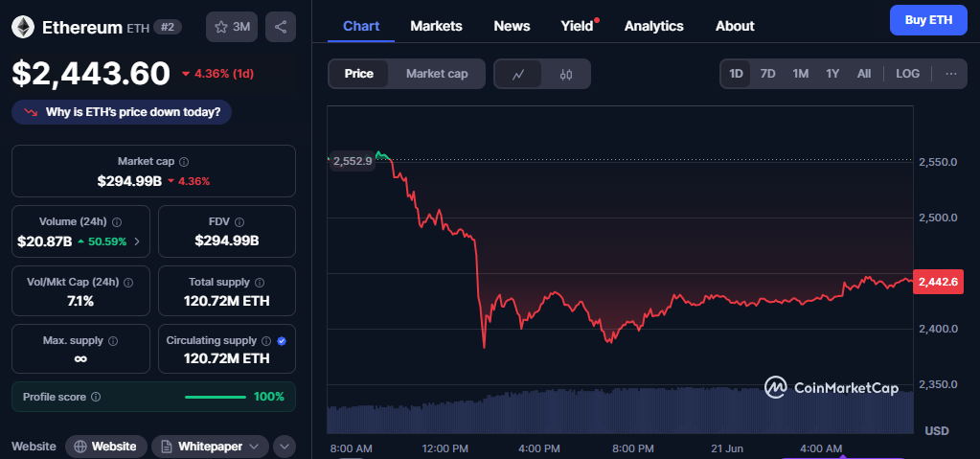This screenshot has width=980, height=459.
Task: Switch to candlestick chart view icon
Action: (x=565, y=74)
